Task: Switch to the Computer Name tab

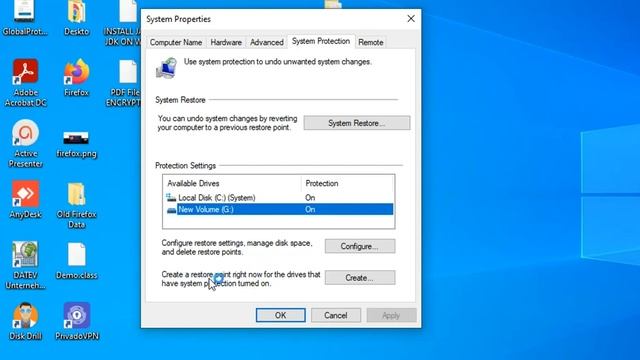Action: pos(176,42)
